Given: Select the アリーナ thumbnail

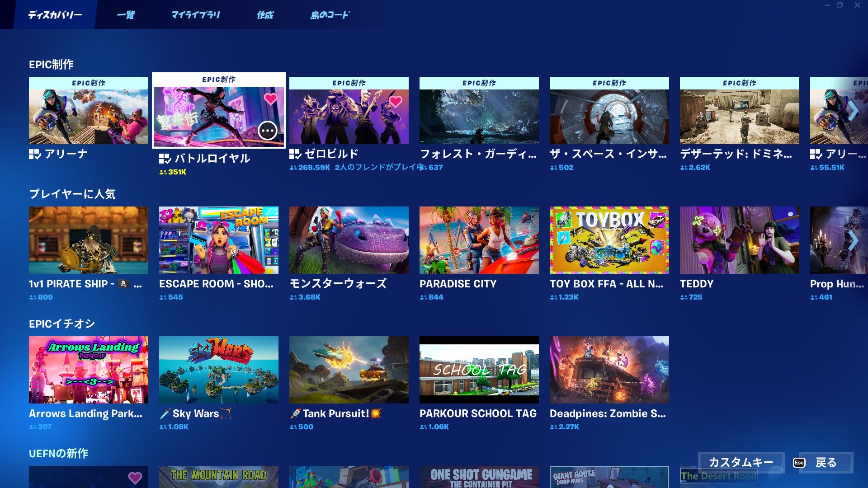Looking at the screenshot, I should tap(89, 111).
